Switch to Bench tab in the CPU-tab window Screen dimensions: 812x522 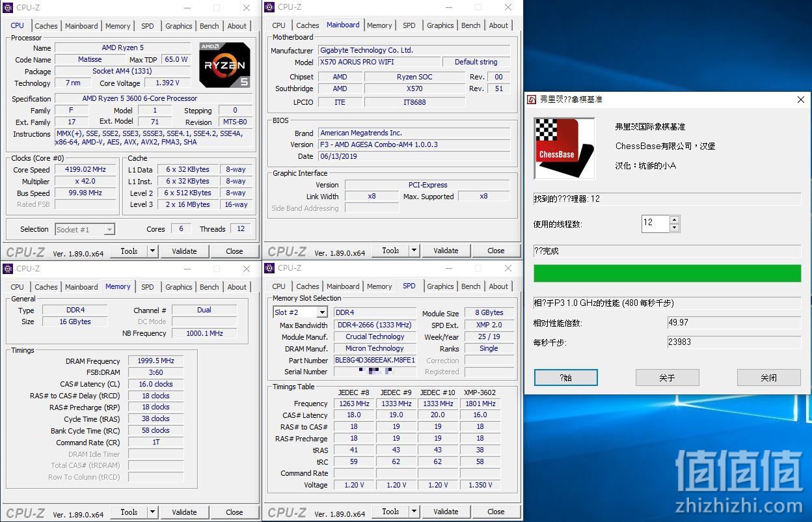[210, 26]
